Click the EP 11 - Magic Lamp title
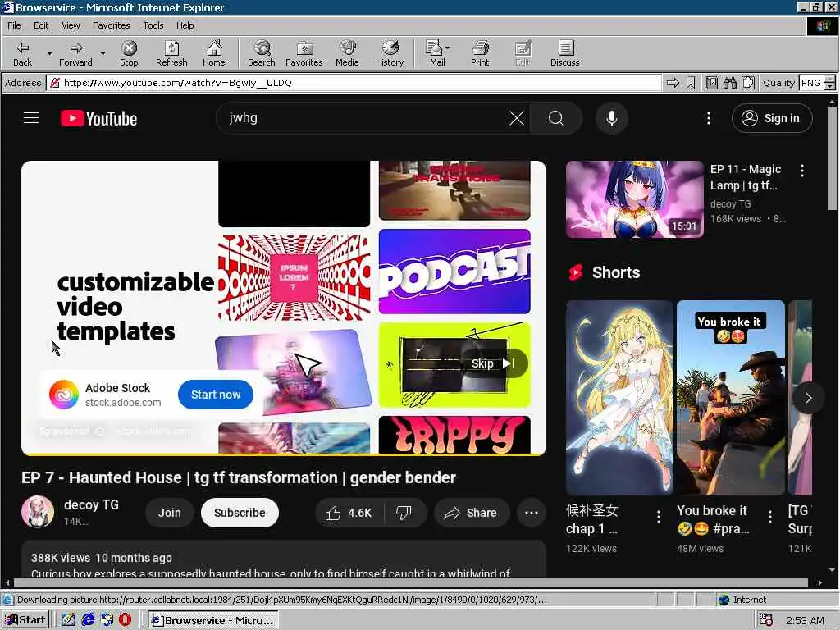Viewport: 840px width, 630px height. 745,177
